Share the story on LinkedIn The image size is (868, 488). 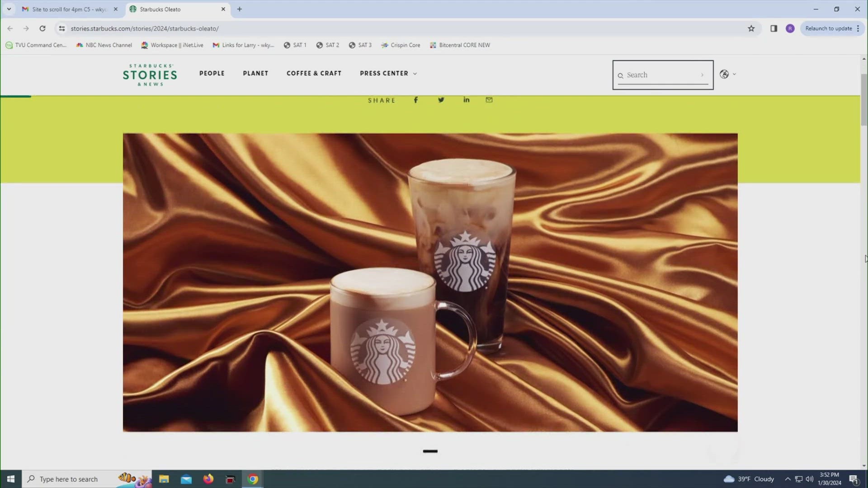[466, 100]
